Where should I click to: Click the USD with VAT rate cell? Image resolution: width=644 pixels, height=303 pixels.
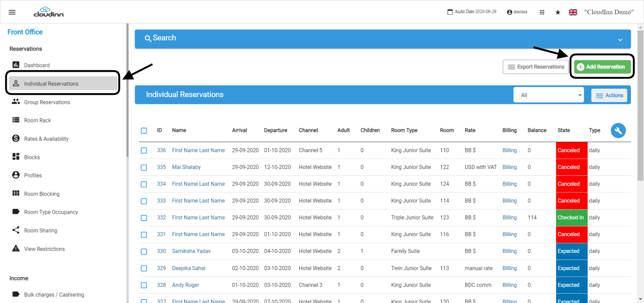coord(481,167)
